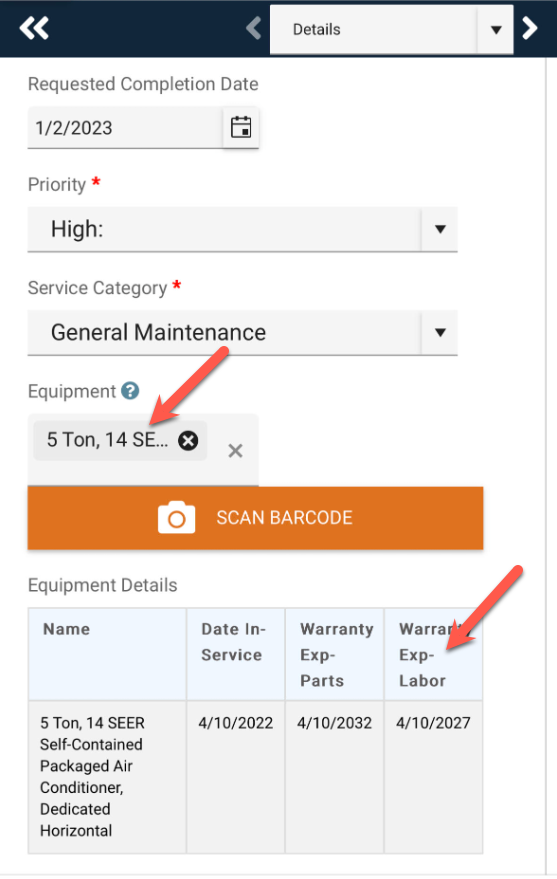The image size is (557, 879).
Task: Click the SCAN BARCODE button
Action: (256, 518)
